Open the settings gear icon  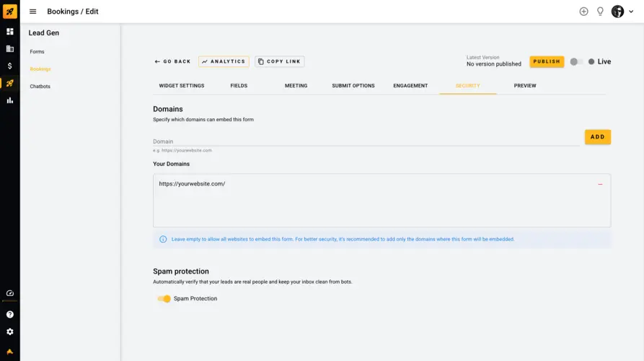(10, 332)
